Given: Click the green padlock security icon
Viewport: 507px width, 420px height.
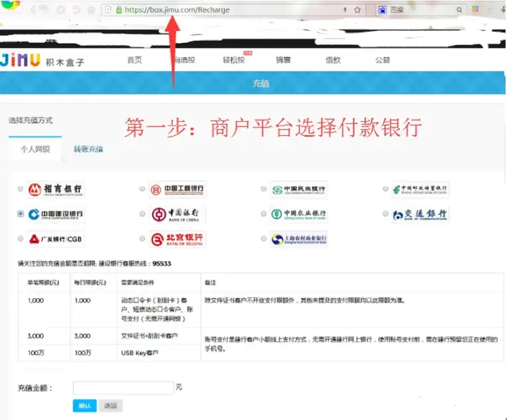Looking at the screenshot, I should tap(119, 10).
